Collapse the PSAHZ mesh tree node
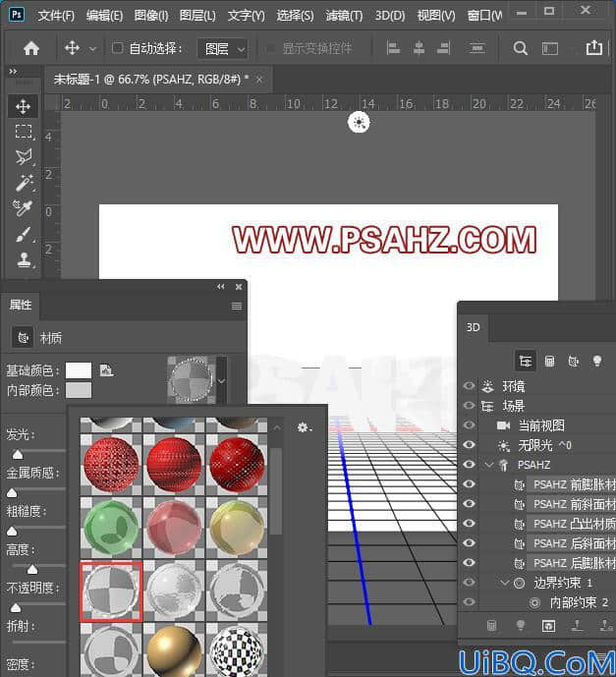The width and height of the screenshot is (616, 677). point(488,465)
